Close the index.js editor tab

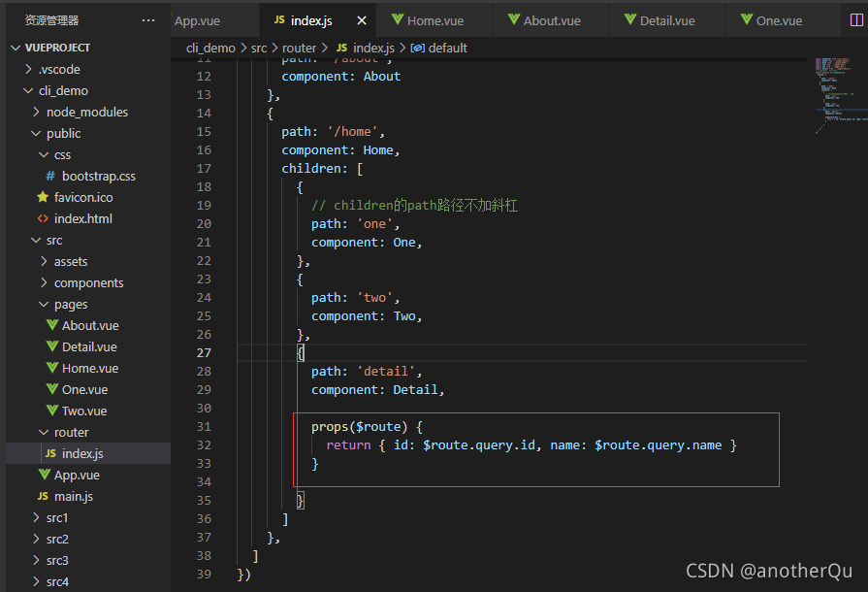tap(362, 20)
